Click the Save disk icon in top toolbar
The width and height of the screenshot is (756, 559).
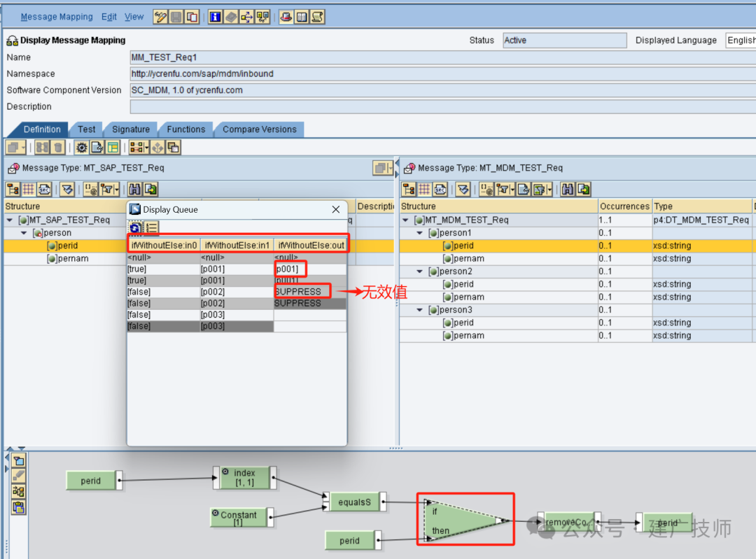pos(176,17)
